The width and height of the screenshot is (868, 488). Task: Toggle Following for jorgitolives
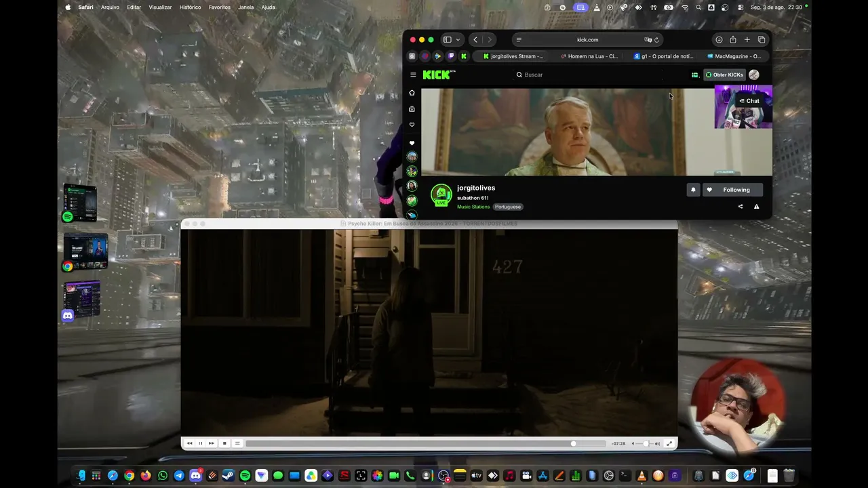point(732,190)
